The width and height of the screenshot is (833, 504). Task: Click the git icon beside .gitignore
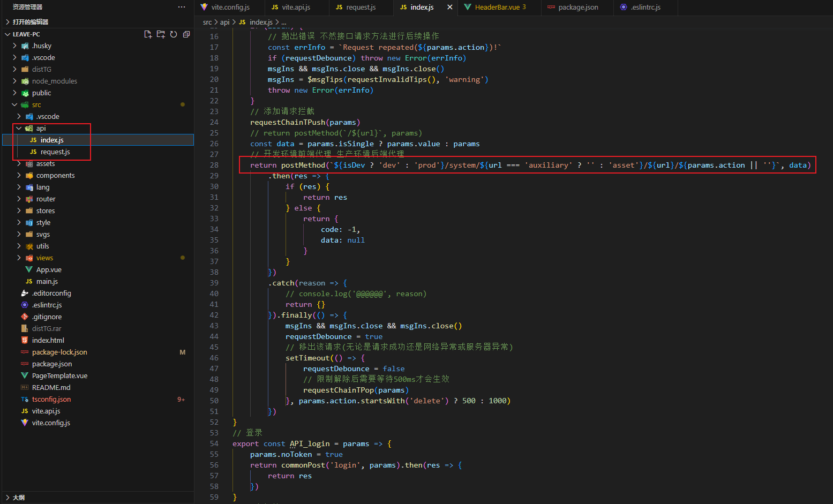point(25,317)
